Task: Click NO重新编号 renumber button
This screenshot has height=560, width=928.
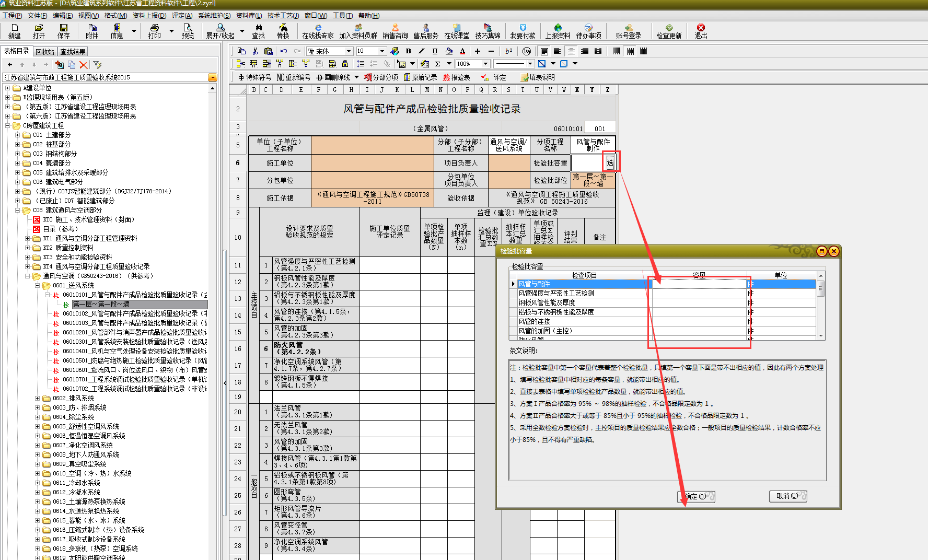Action: point(294,77)
